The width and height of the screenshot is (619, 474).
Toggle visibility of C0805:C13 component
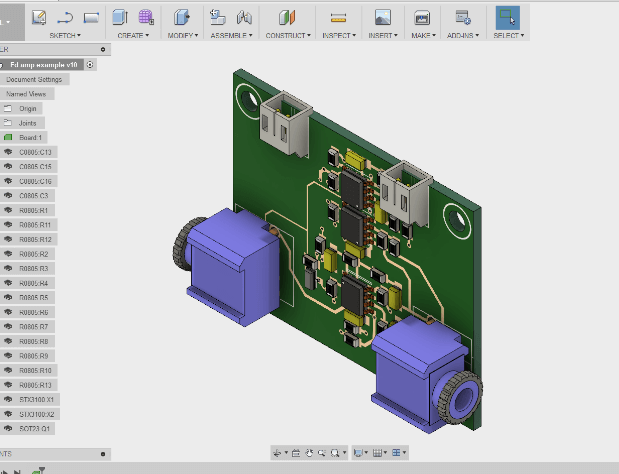coord(9,152)
